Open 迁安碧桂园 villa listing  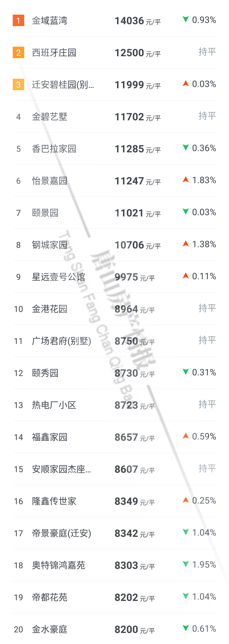point(63,84)
